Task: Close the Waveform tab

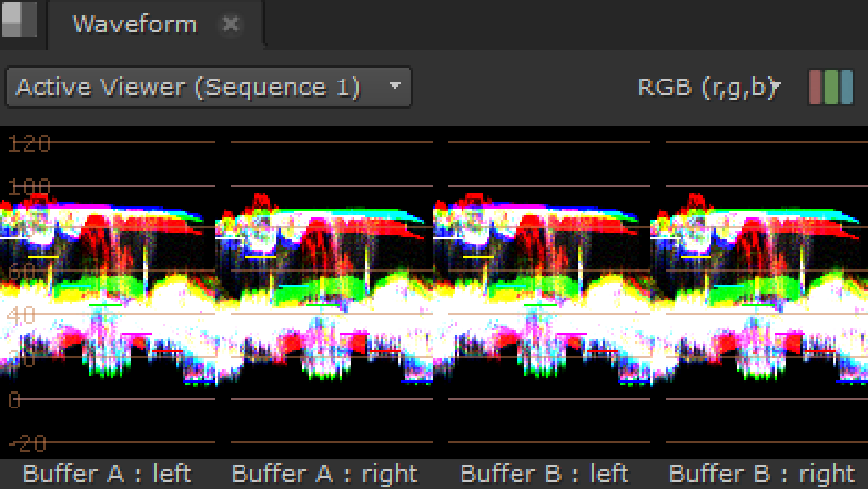Action: [231, 24]
